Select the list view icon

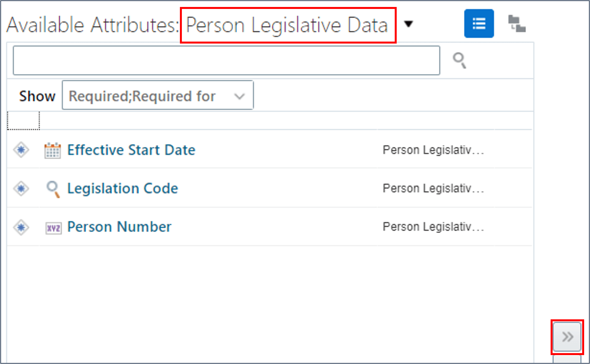point(479,23)
